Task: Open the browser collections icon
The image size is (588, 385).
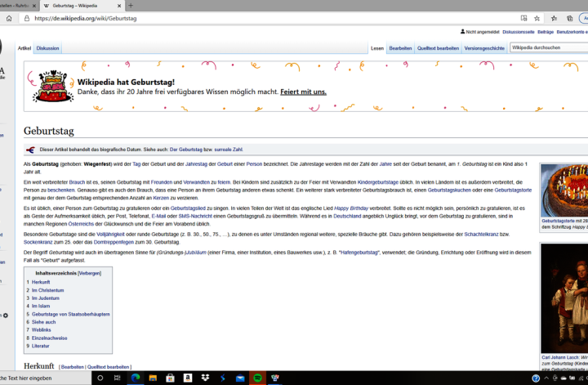Action: (x=569, y=17)
